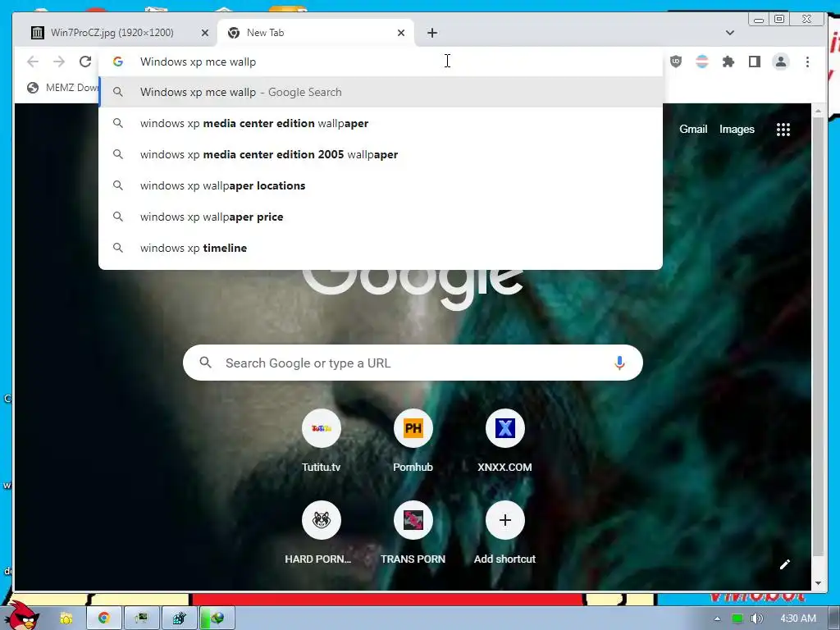The width and height of the screenshot is (840, 630).
Task: Click the taskbar clock showing 4:30 AM
Action: 797,619
